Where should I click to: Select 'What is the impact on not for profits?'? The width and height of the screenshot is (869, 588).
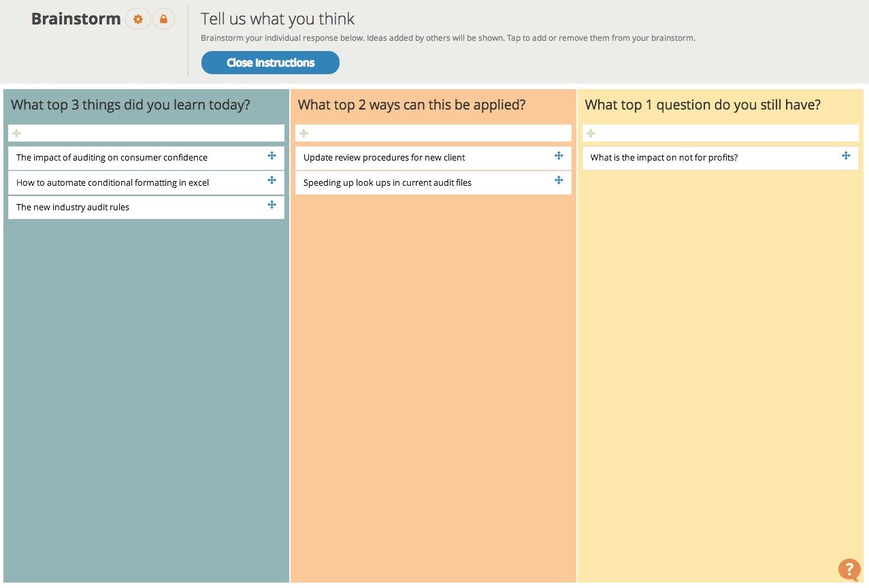[x=721, y=158]
